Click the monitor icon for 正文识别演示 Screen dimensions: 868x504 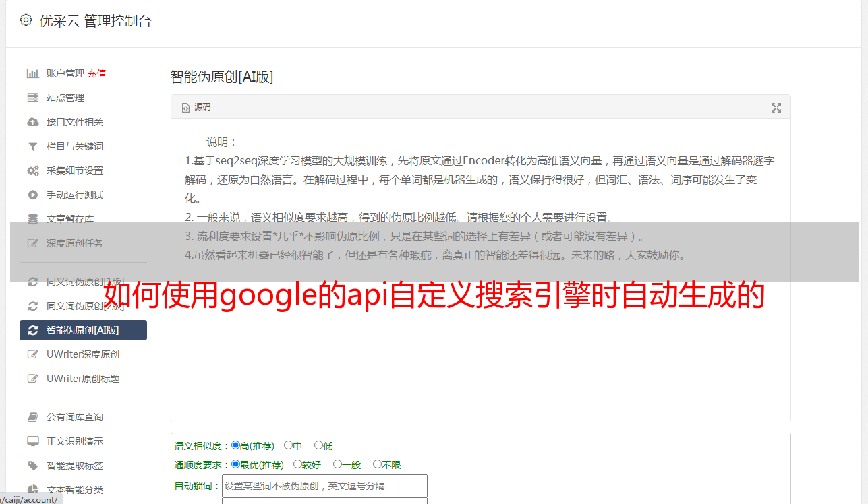[32, 441]
